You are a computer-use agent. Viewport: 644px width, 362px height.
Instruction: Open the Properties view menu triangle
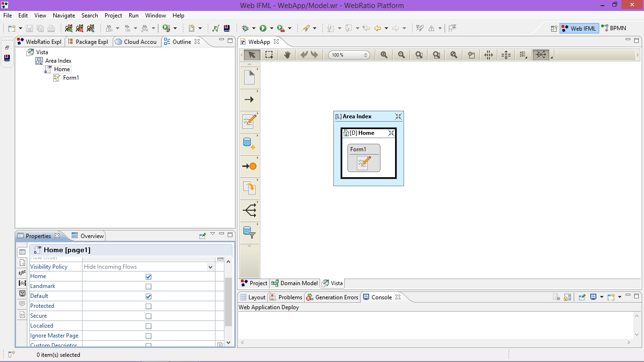coord(213,234)
